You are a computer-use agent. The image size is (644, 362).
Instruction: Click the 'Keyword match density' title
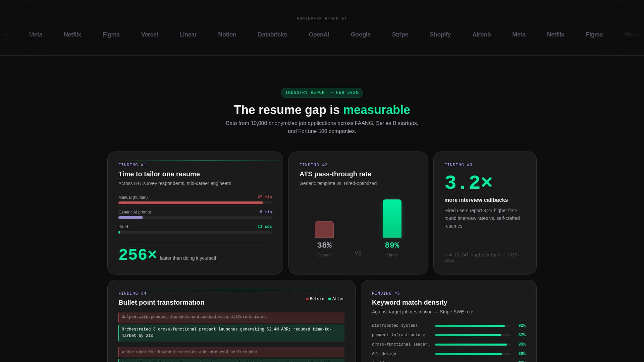click(x=409, y=302)
